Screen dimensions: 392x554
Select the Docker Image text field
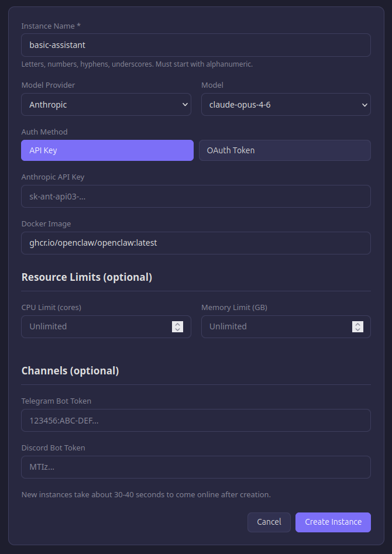196,243
